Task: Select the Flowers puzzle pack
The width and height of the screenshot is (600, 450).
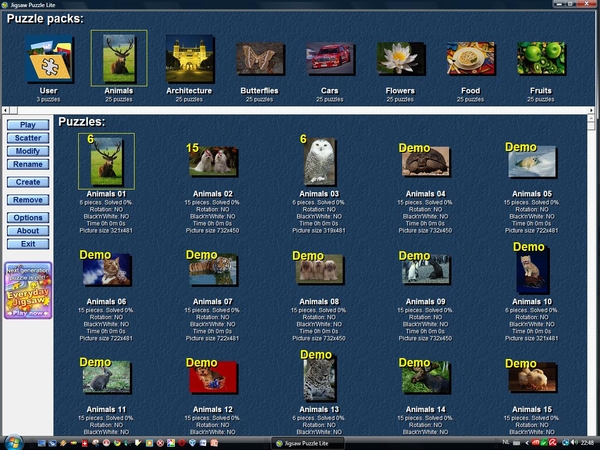Action: [399, 61]
